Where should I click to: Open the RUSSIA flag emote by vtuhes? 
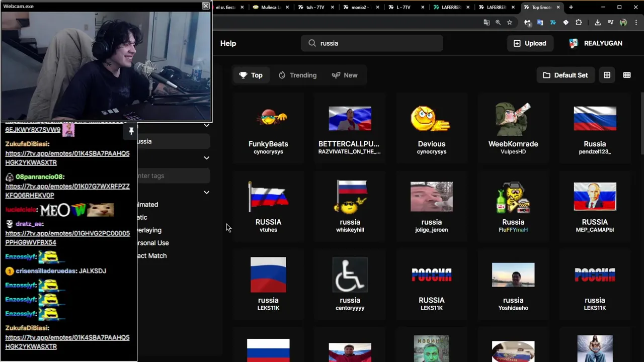tap(268, 207)
